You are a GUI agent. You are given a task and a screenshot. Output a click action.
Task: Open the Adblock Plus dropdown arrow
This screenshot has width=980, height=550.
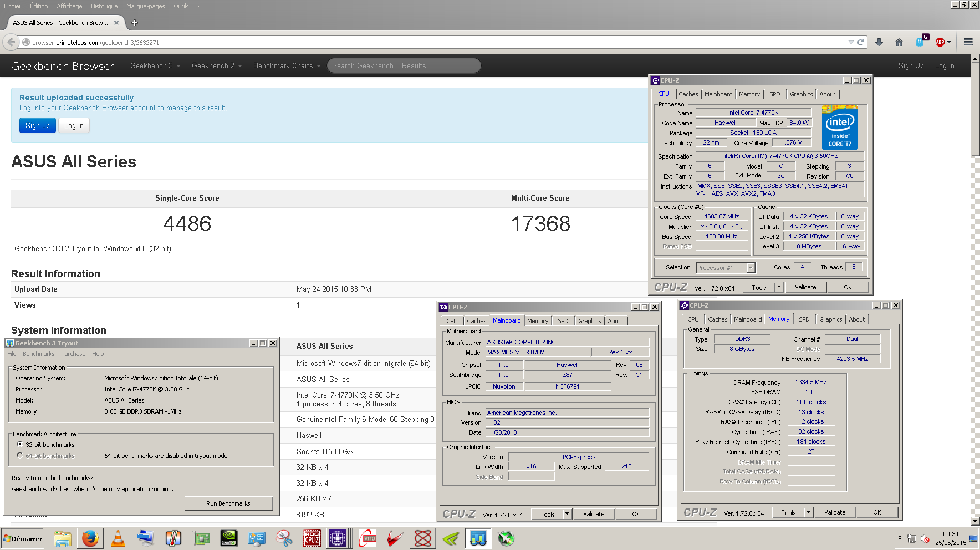click(948, 42)
